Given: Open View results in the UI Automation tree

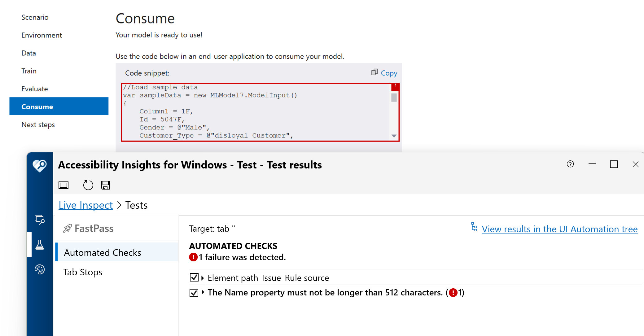Looking at the screenshot, I should 559,229.
